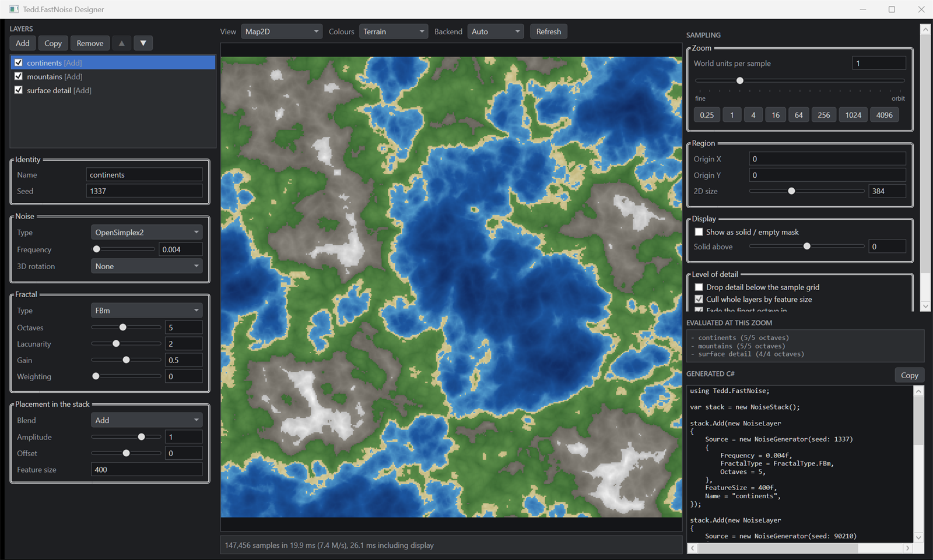This screenshot has width=933, height=560.
Task: Click the Solid above value field
Action: tap(888, 246)
